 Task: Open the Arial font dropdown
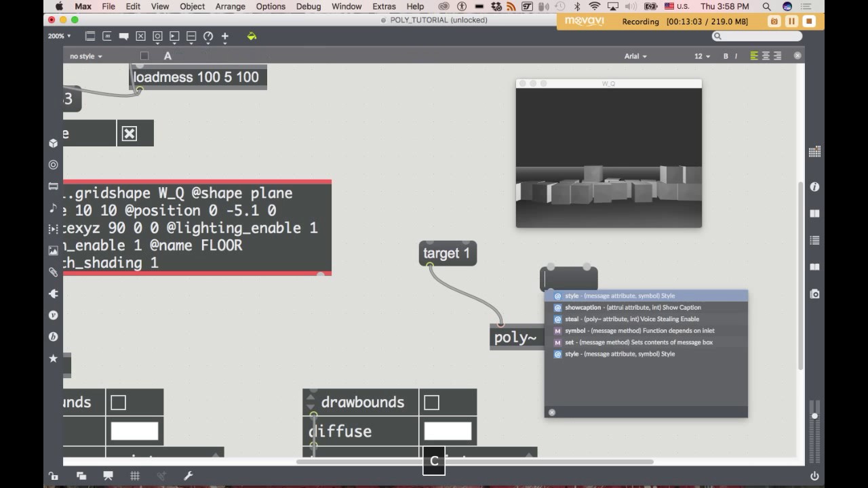click(635, 56)
